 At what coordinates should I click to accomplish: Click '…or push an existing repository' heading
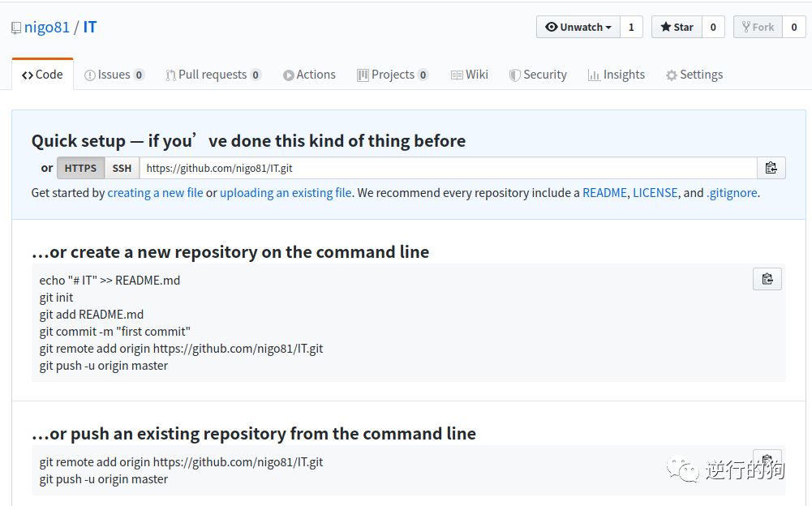tap(254, 434)
